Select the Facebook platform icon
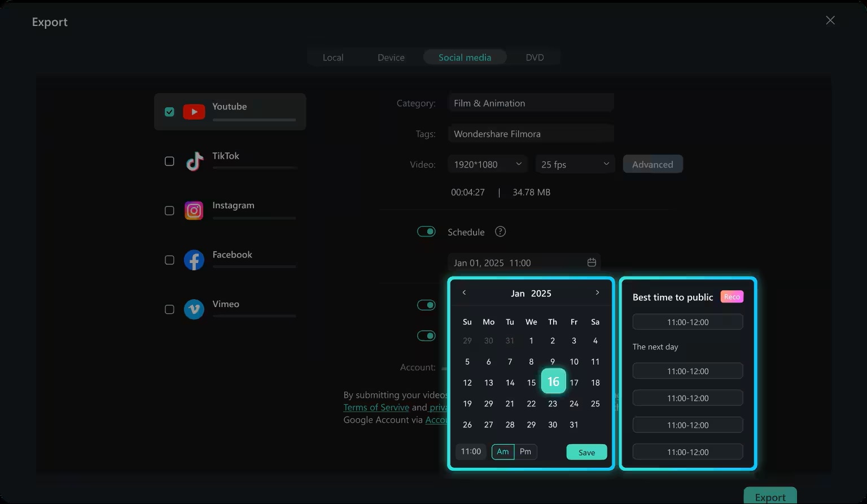Viewport: 867px width, 504px height. 194,260
